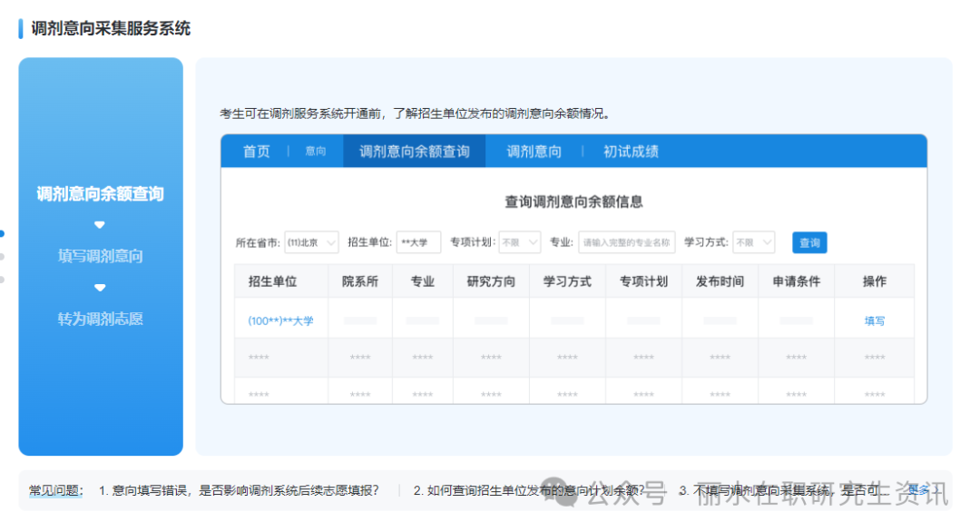The height and width of the screenshot is (532, 980).
Task: Open the 所在省市 dropdown showing (11)北京
Action: click(311, 242)
